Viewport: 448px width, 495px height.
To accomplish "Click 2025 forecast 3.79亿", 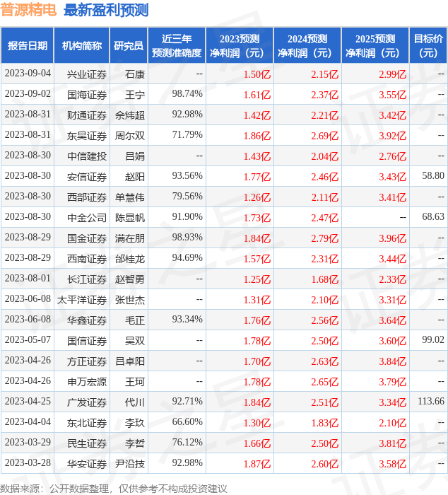I will click(392, 383).
